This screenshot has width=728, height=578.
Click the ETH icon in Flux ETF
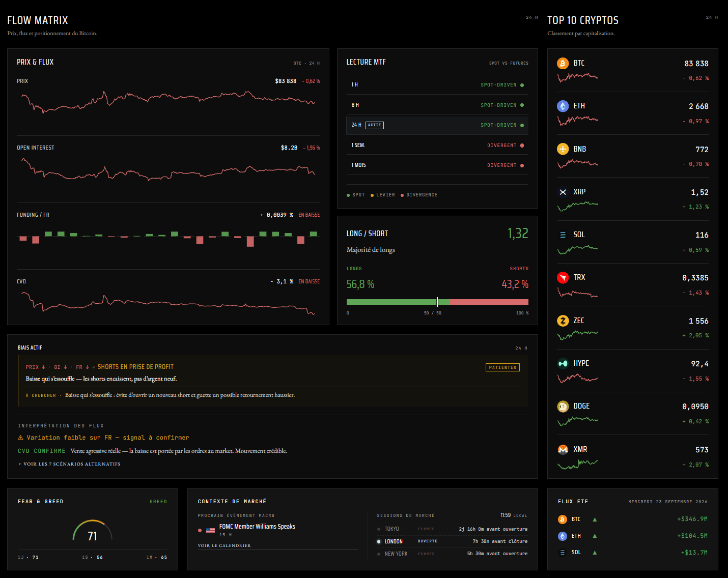pyautogui.click(x=563, y=536)
